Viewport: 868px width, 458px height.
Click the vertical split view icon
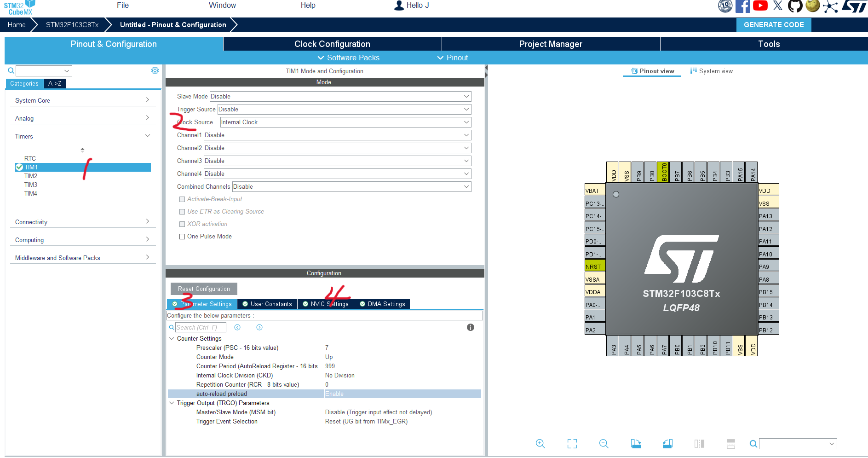click(x=699, y=444)
